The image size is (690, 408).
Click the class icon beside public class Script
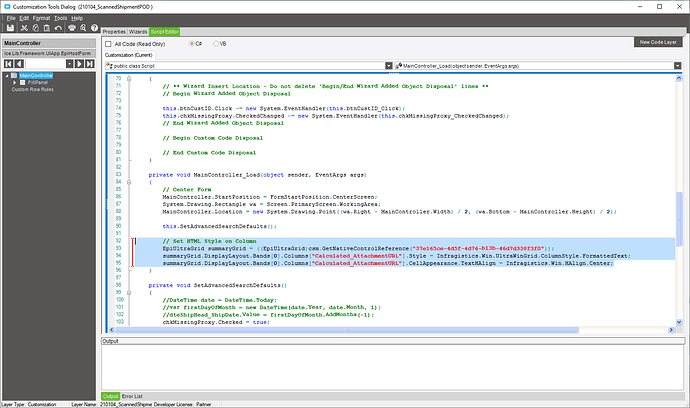[109, 66]
